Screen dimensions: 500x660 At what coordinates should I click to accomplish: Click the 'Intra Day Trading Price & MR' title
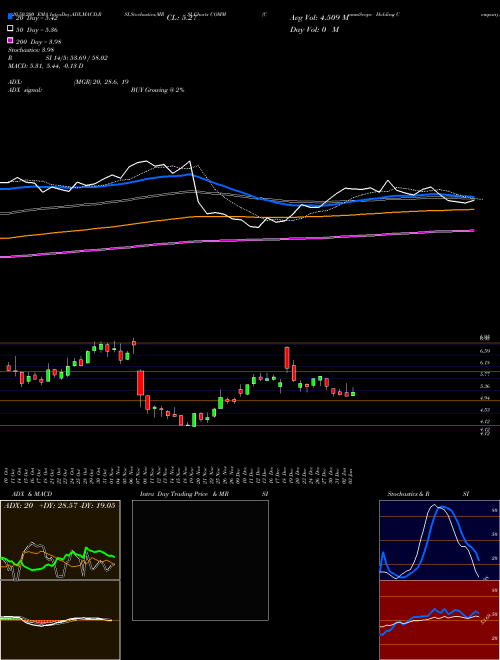pos(184,494)
